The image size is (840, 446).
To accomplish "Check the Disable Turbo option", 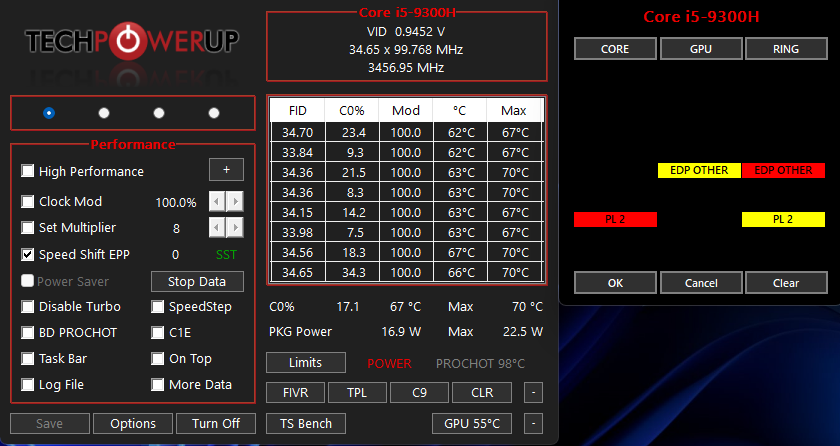I will point(27,307).
